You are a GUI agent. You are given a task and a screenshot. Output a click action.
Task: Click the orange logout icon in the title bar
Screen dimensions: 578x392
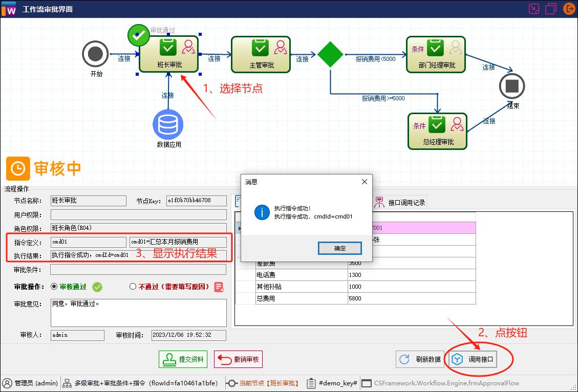point(569,8)
